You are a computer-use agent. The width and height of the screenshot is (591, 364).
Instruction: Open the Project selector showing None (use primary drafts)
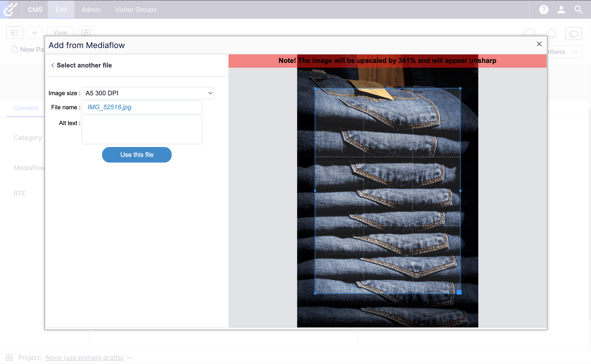pyautogui.click(x=84, y=358)
